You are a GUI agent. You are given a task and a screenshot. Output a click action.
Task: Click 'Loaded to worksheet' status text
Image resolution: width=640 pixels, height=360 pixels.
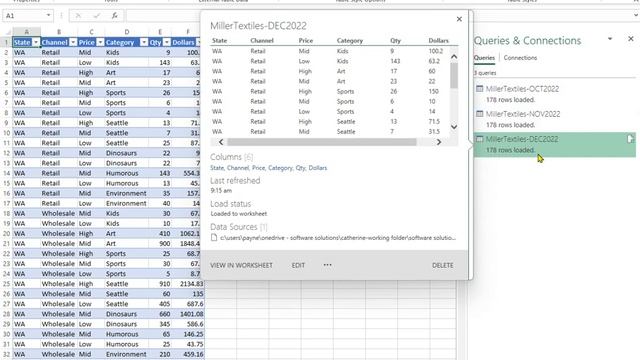click(x=239, y=213)
